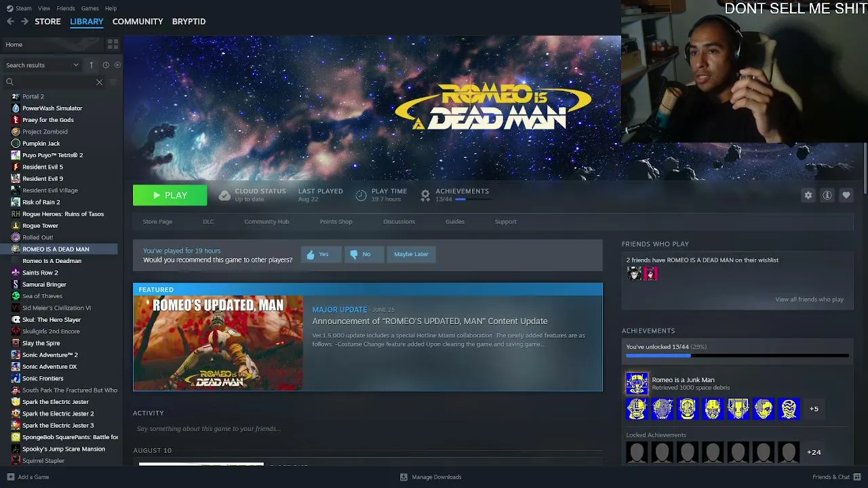
Task: Click the play time clock icon
Action: click(x=361, y=195)
